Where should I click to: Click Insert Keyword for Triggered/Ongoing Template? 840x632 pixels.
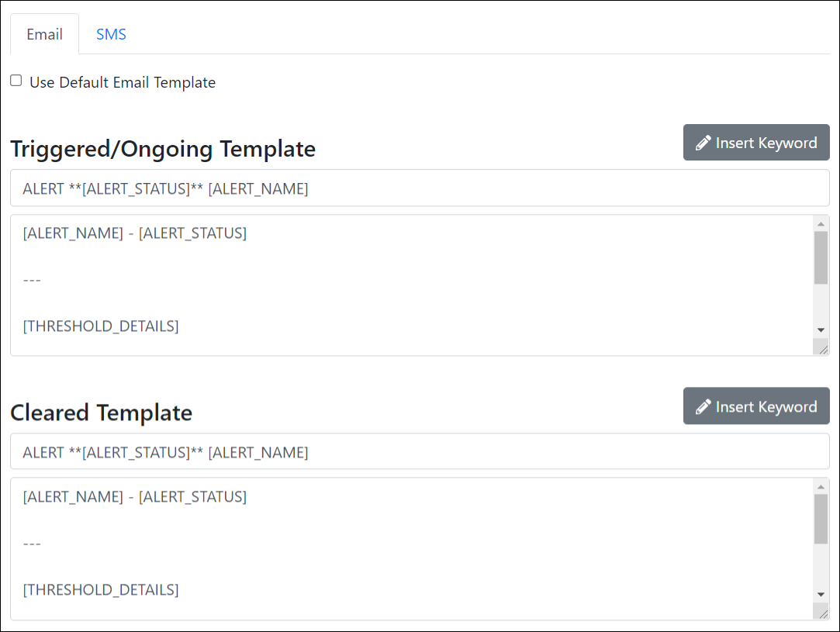pyautogui.click(x=756, y=143)
